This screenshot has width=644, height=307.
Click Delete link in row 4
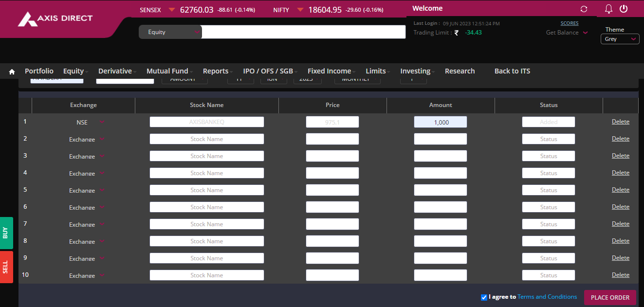[x=621, y=173]
